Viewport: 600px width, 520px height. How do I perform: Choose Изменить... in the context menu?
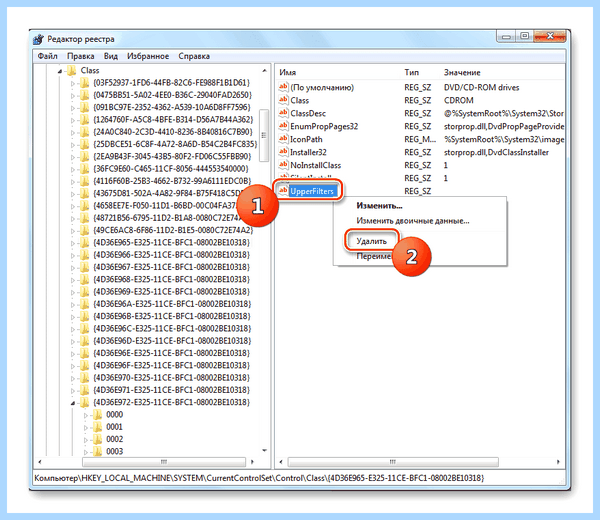379,206
